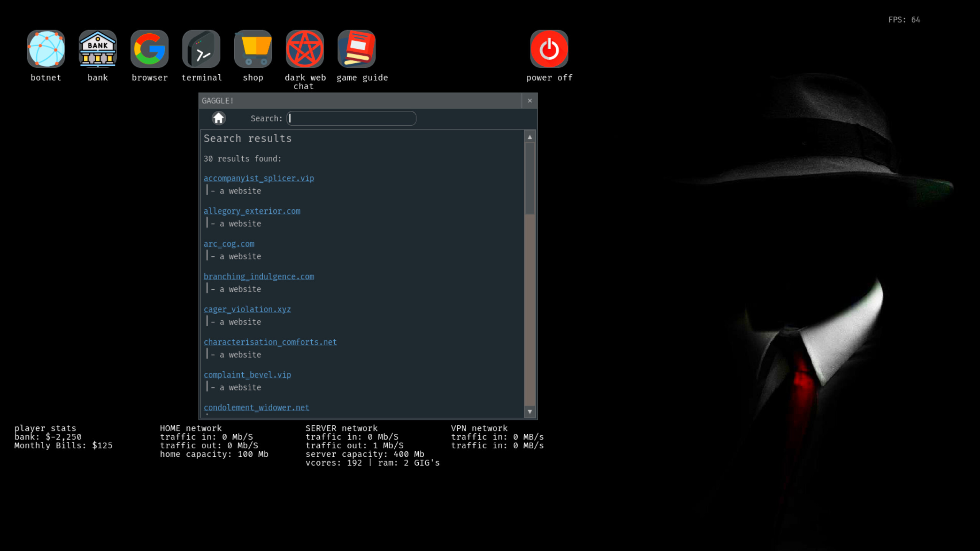Launch the bank app
Image resolution: width=980 pixels, height=551 pixels.
pyautogui.click(x=97, y=49)
